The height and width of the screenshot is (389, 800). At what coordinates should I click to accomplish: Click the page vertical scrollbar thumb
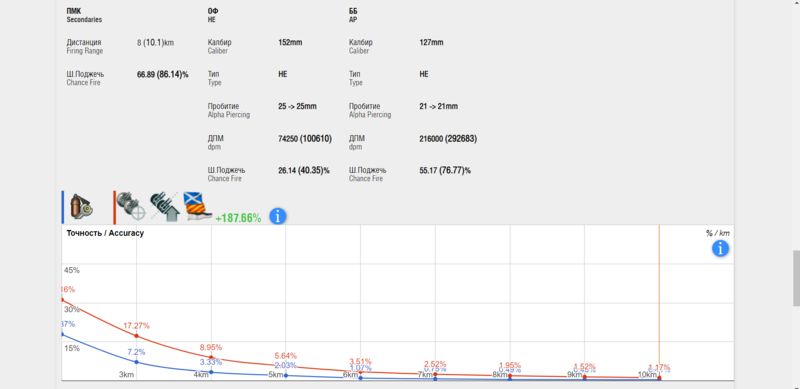pyautogui.click(x=795, y=278)
